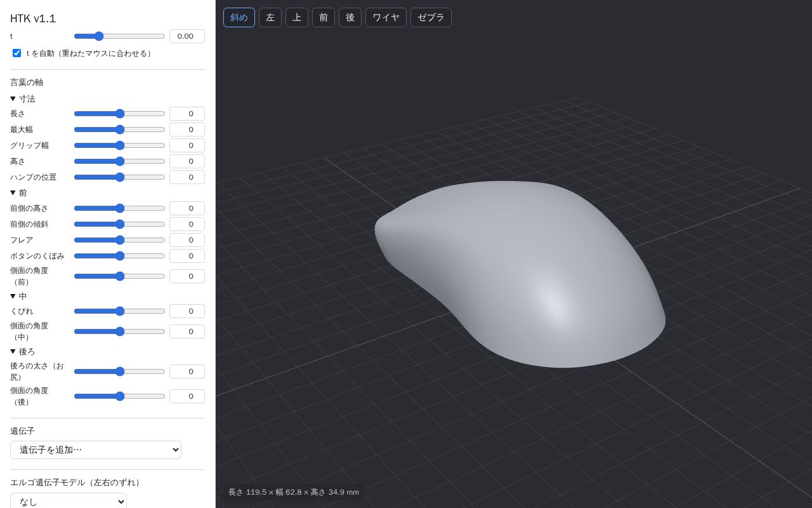The width and height of the screenshot is (812, 508).
Task: Click the グリップ幅 slider
Action: pyautogui.click(x=119, y=145)
